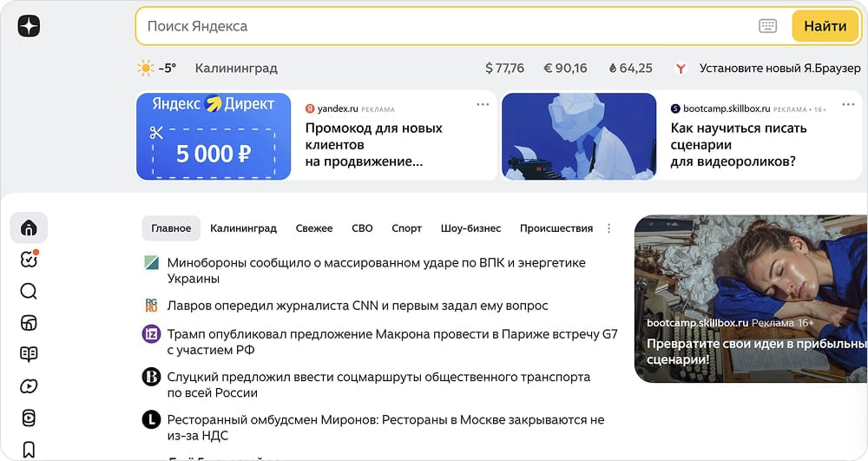The width and height of the screenshot is (868, 461).
Task: Open Как научиться писать сценарии ad text
Action: (x=739, y=144)
